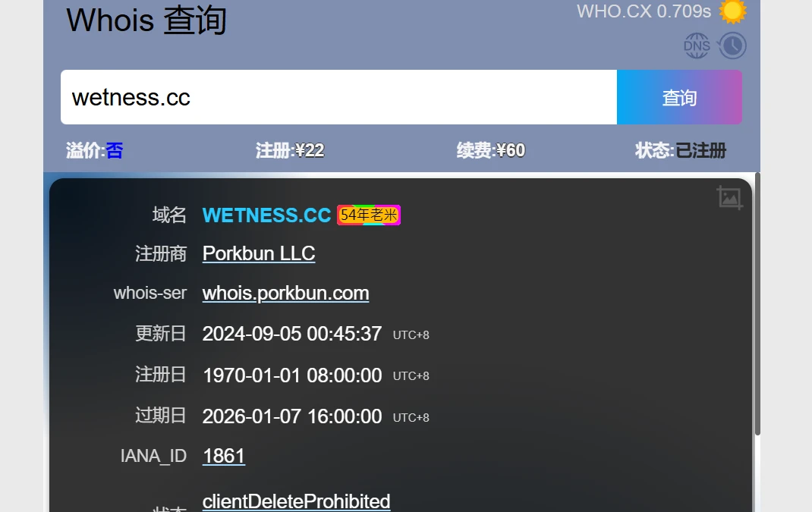812x512 pixels.
Task: Click the 注册:¥22 registration price
Action: 290,150
